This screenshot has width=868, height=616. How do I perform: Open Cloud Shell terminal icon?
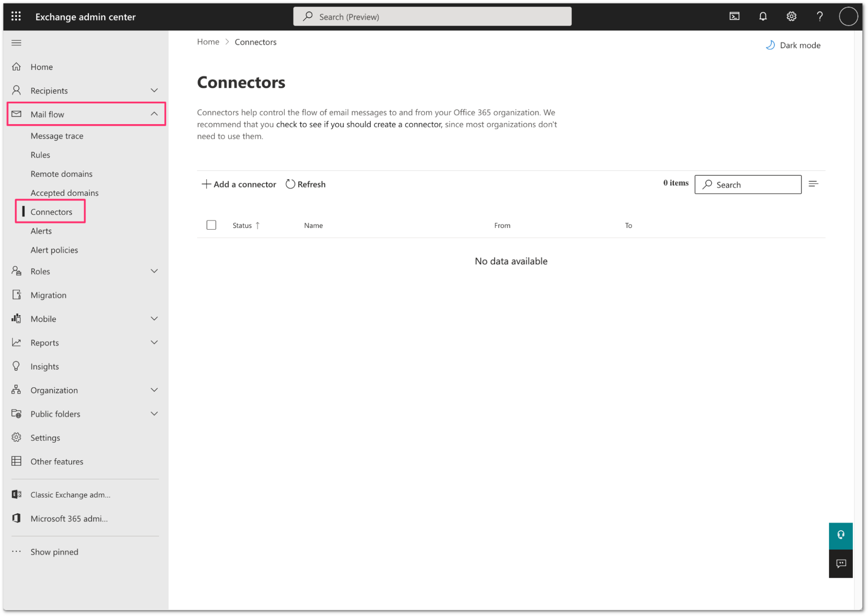[734, 16]
